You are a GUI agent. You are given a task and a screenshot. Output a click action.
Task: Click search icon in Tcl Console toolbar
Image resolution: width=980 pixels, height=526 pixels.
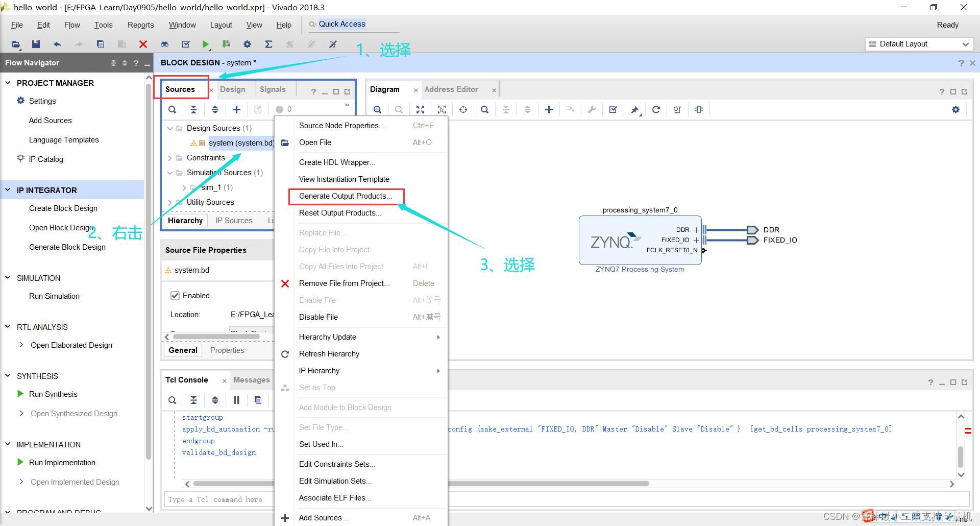173,400
